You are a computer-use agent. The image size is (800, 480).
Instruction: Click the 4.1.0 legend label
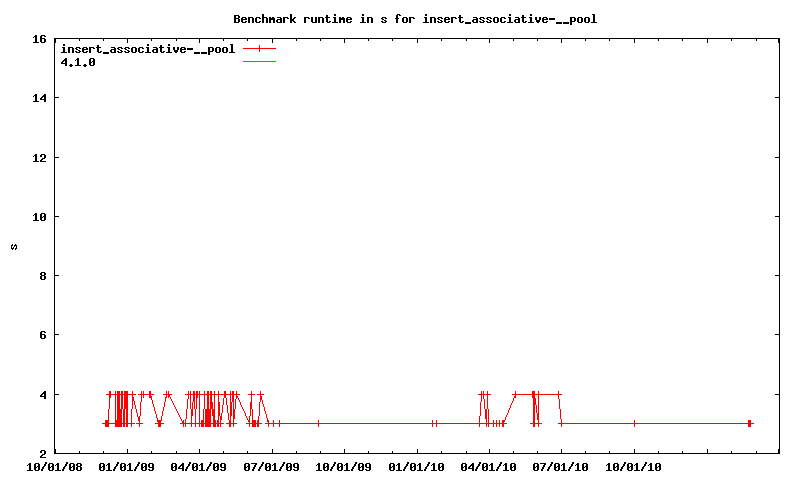[78, 61]
